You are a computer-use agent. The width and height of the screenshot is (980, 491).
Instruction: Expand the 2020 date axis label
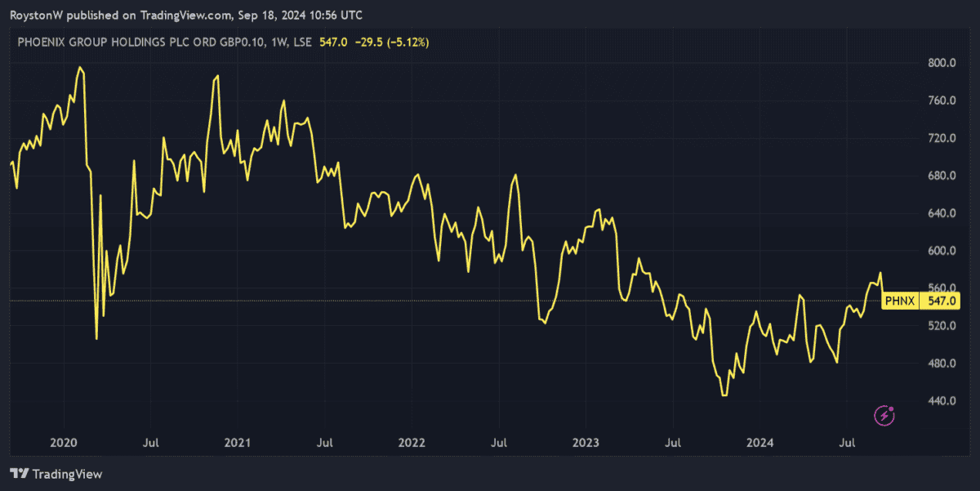(x=63, y=443)
